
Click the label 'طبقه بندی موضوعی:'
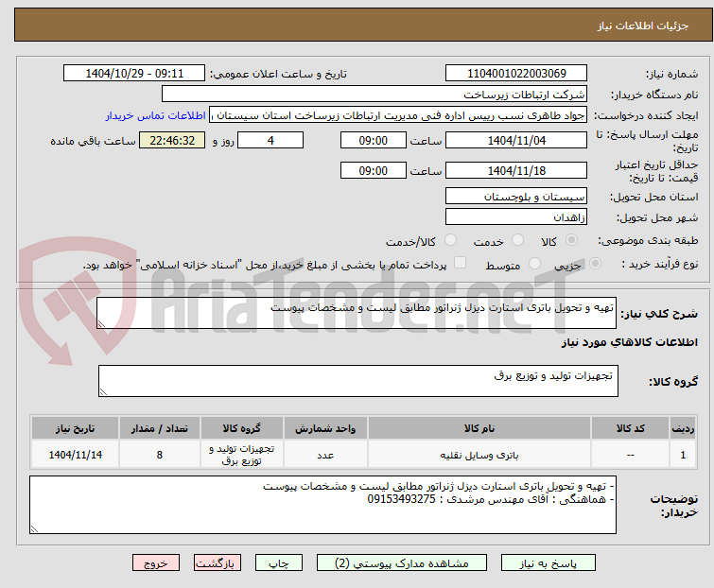[x=648, y=240]
